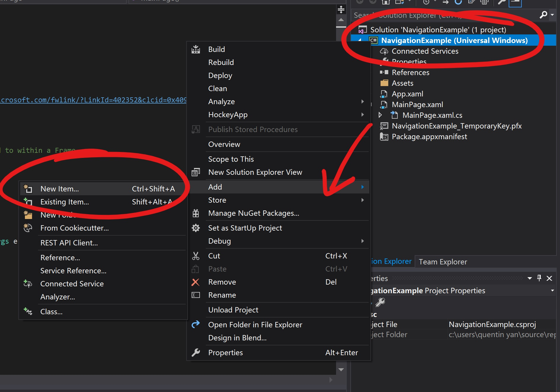Click the property pages wrench in Properties panel
The image size is (560, 392).
click(x=380, y=302)
